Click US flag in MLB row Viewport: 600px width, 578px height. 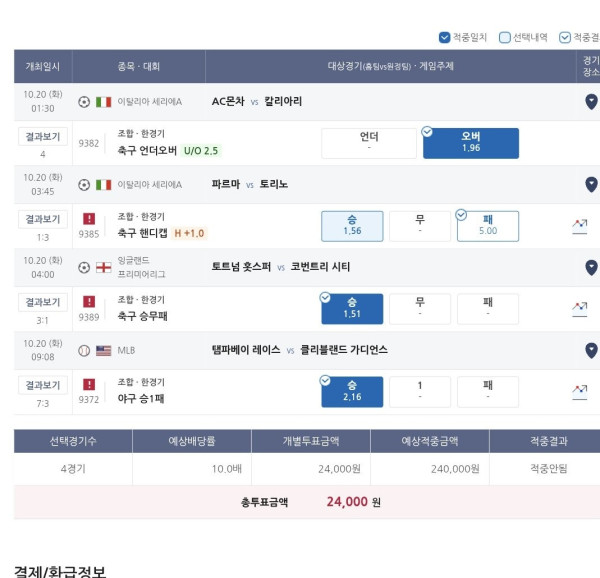(x=103, y=351)
